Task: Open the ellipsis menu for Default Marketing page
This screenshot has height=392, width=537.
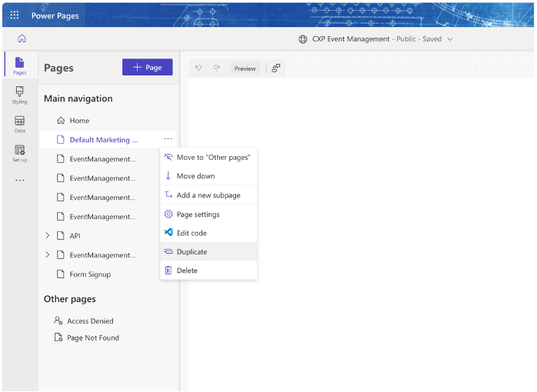Action: tap(168, 139)
